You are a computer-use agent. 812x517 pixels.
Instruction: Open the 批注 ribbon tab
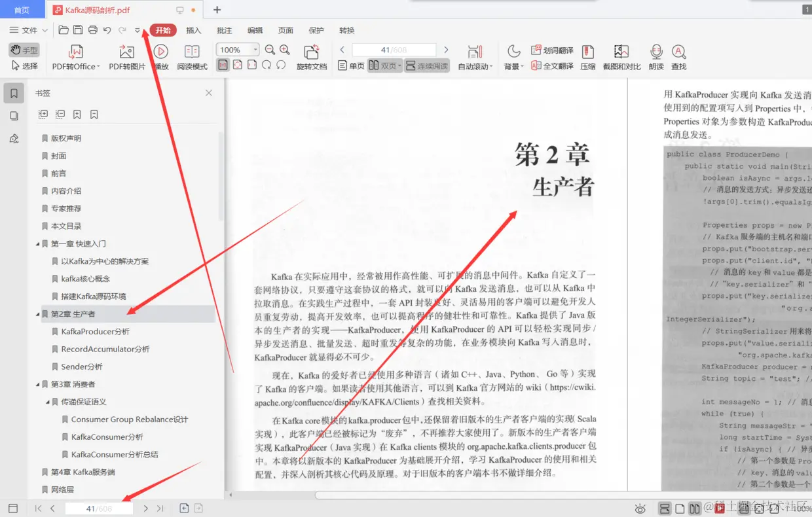pyautogui.click(x=225, y=30)
